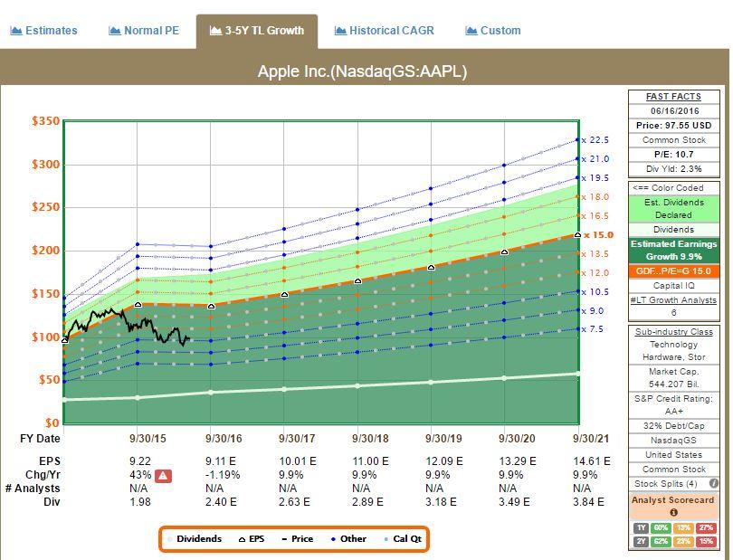Click the 9/30/18 fiscal year date

pos(370,439)
